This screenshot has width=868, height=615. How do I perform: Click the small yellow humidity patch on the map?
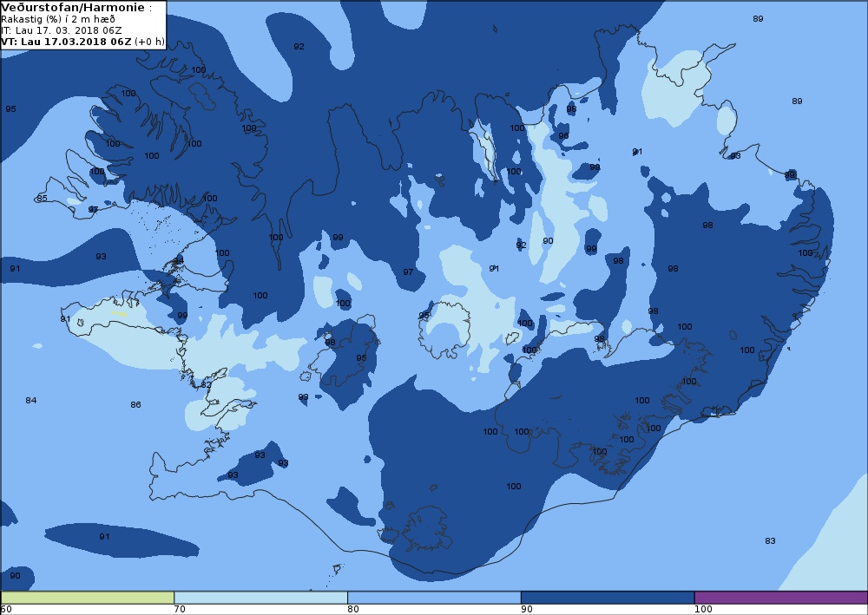118,314
